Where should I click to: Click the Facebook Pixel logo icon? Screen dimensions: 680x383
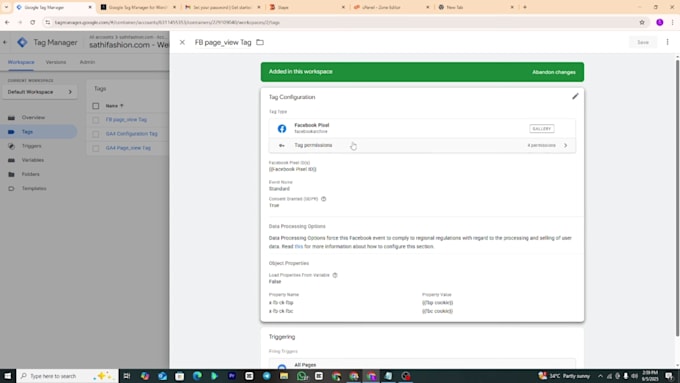coord(282,128)
